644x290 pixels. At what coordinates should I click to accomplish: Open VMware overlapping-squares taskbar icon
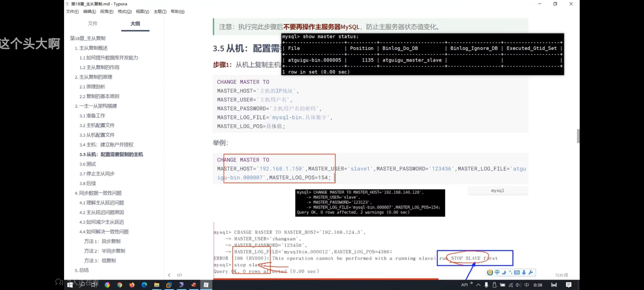169,285
